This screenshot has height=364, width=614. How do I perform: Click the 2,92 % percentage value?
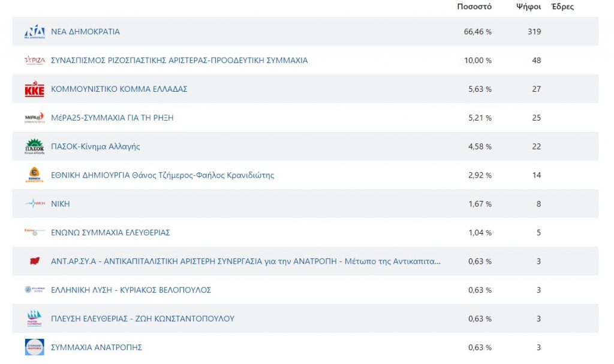(480, 175)
